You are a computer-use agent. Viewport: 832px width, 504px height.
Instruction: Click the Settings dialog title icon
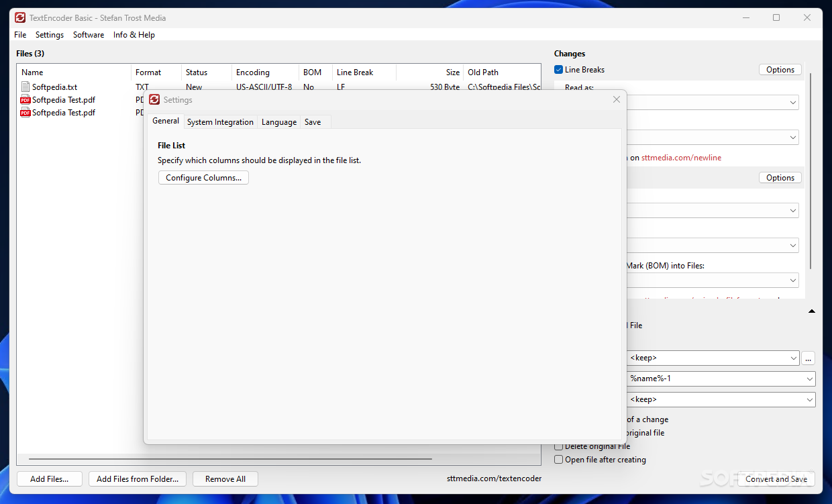pyautogui.click(x=154, y=99)
